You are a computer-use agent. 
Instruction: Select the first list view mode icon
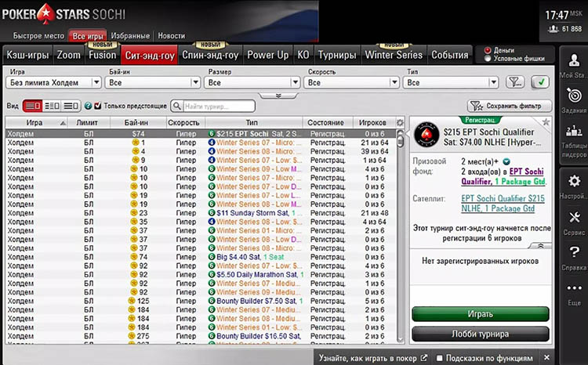point(33,106)
